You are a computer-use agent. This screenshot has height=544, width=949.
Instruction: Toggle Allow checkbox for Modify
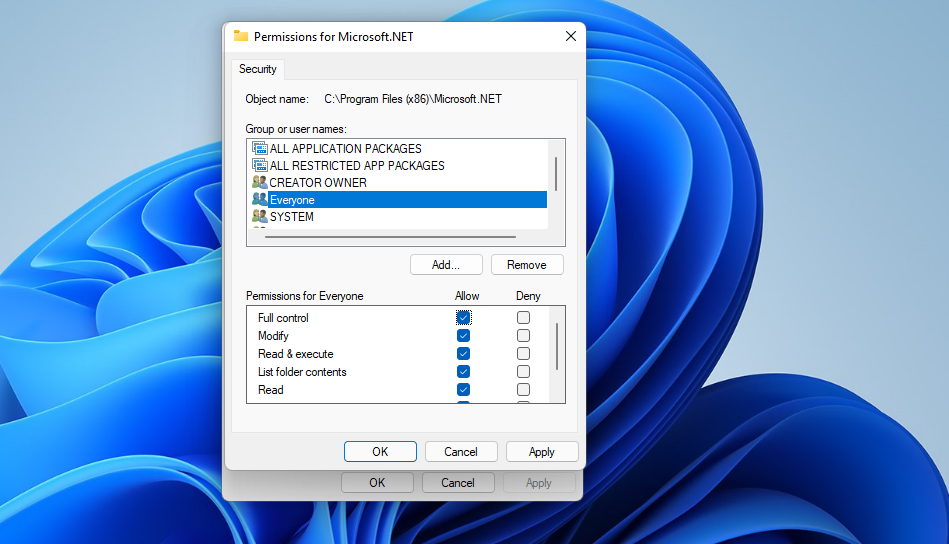click(463, 335)
